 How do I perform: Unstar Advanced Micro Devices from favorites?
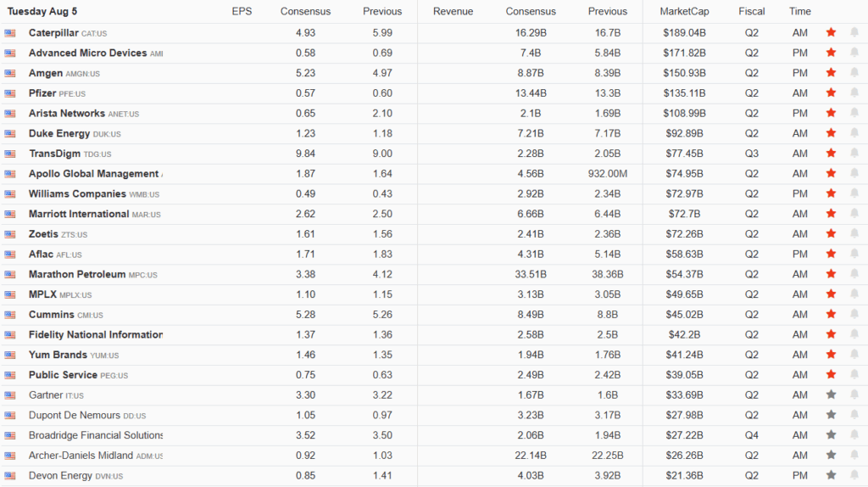coord(831,53)
